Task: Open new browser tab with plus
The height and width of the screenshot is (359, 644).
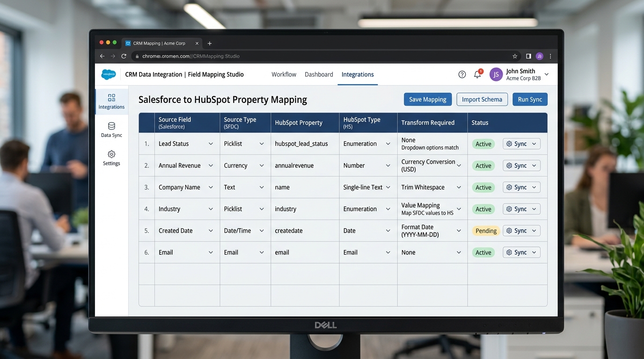Action: pos(210,43)
